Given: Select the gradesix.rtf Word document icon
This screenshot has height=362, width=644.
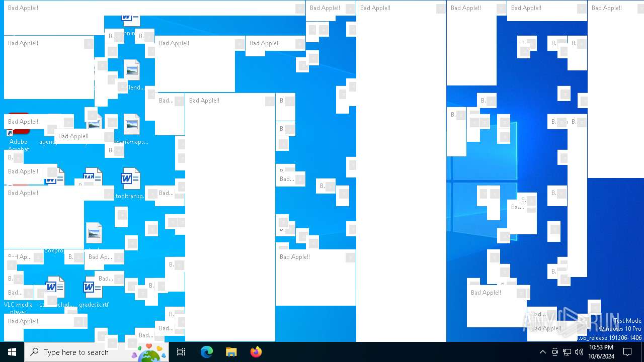Looking at the screenshot, I should 94,287.
